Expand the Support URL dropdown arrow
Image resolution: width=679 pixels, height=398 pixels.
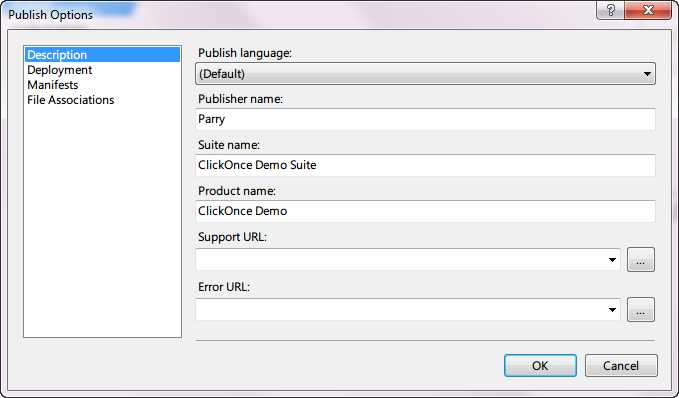click(612, 260)
